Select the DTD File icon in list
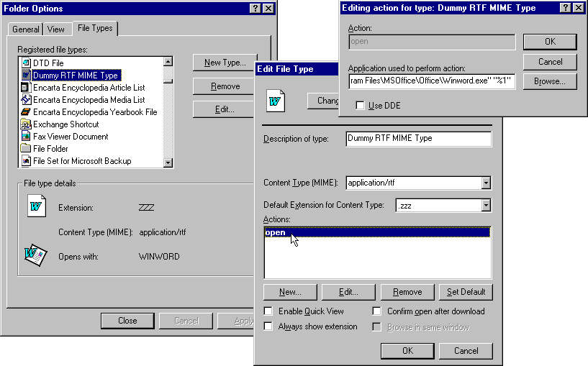588x366 pixels. coord(26,63)
